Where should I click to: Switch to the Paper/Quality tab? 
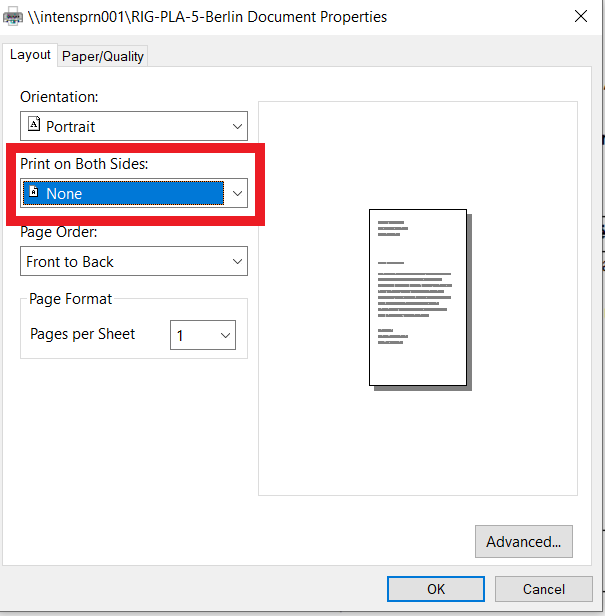point(103,57)
